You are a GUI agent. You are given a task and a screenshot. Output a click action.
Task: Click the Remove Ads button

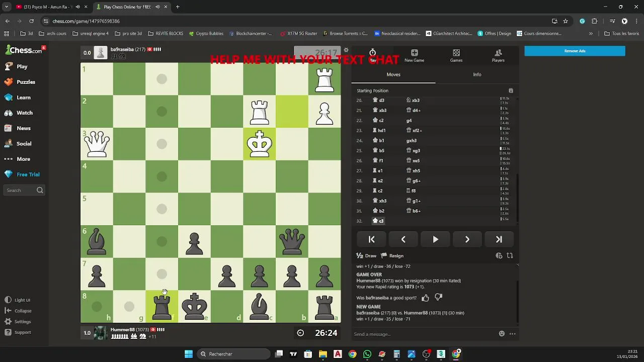click(575, 51)
